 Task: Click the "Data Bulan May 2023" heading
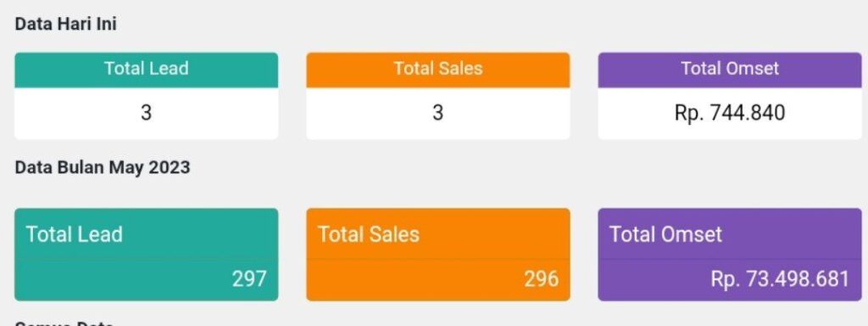point(103,167)
